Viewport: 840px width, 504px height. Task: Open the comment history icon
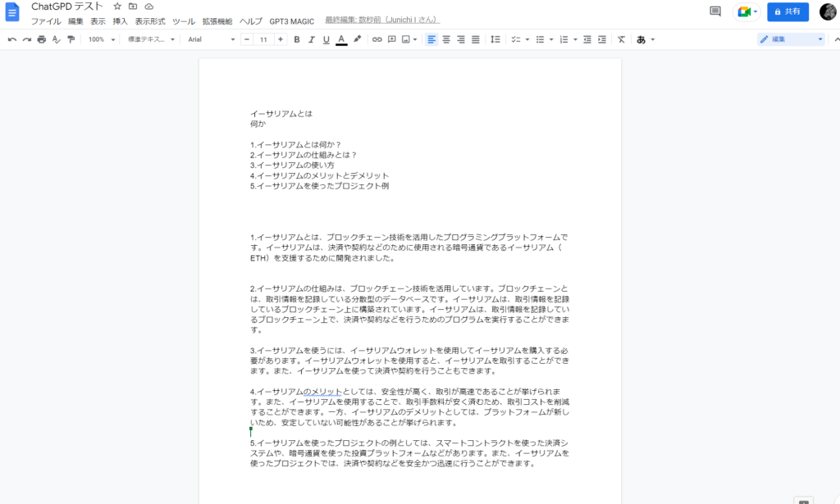(x=715, y=11)
